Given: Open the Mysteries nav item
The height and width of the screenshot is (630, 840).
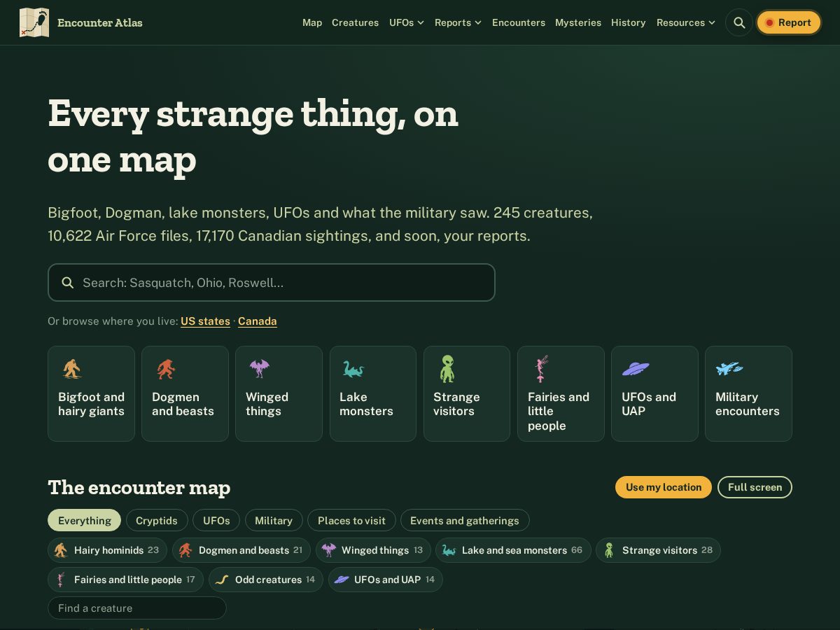Looking at the screenshot, I should pos(578,22).
